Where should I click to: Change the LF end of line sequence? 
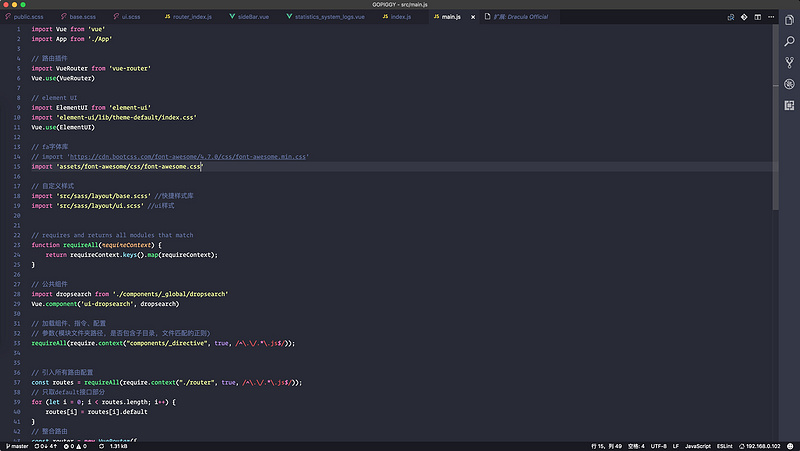click(x=676, y=446)
